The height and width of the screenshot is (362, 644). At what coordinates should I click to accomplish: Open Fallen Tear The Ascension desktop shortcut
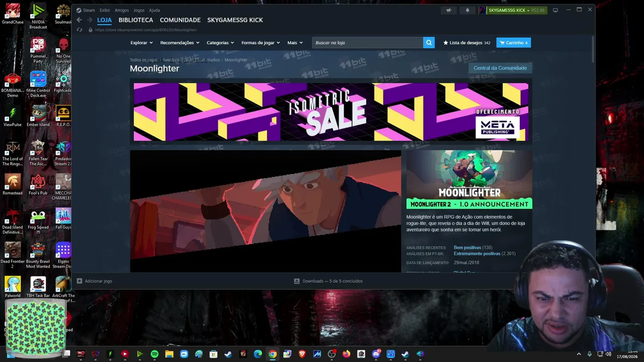click(38, 153)
